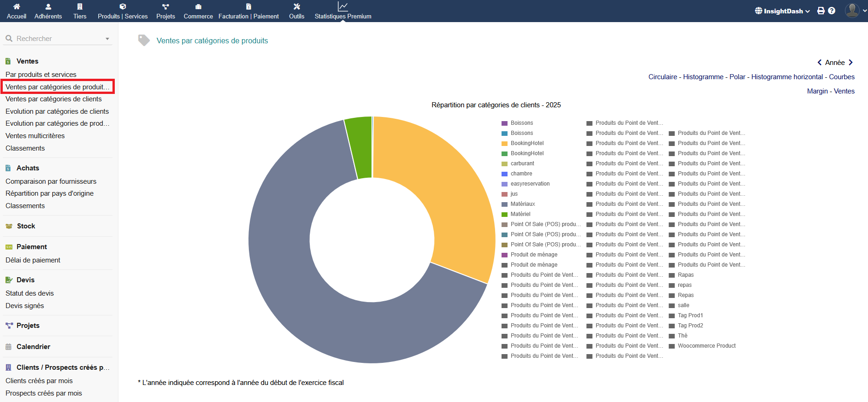The height and width of the screenshot is (402, 868).
Task: Open the user avatar menu
Action: [852, 10]
